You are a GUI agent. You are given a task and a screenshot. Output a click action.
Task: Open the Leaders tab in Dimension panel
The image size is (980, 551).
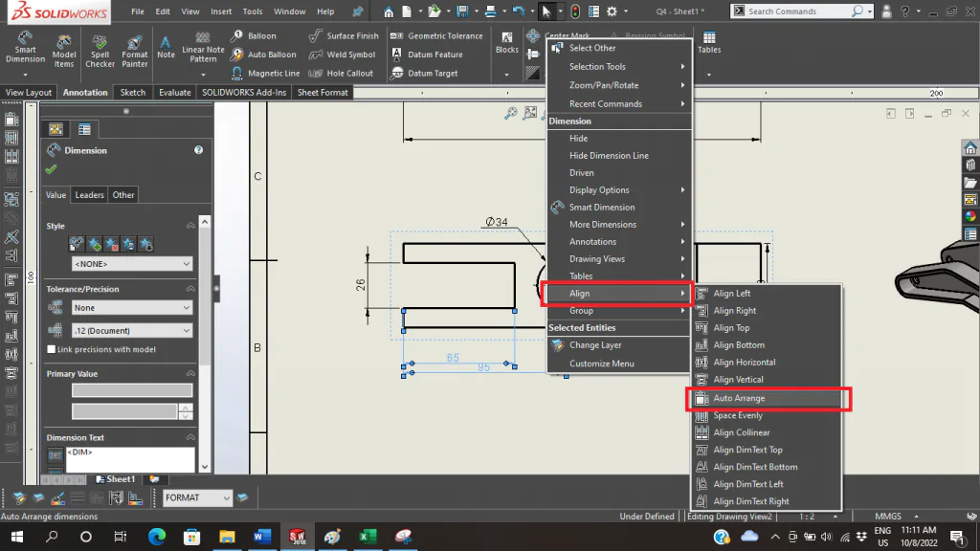89,195
